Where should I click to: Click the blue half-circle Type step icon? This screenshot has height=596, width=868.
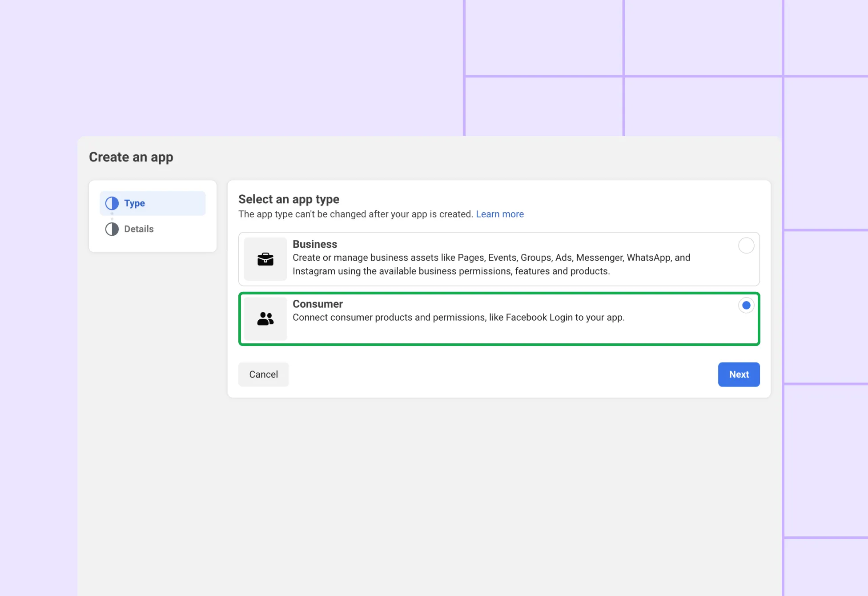coord(112,203)
